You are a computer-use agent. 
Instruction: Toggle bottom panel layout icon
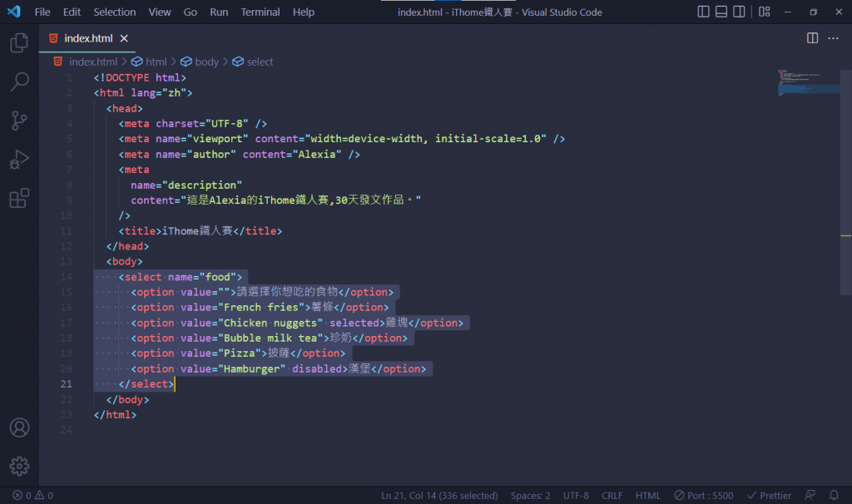[721, 12]
